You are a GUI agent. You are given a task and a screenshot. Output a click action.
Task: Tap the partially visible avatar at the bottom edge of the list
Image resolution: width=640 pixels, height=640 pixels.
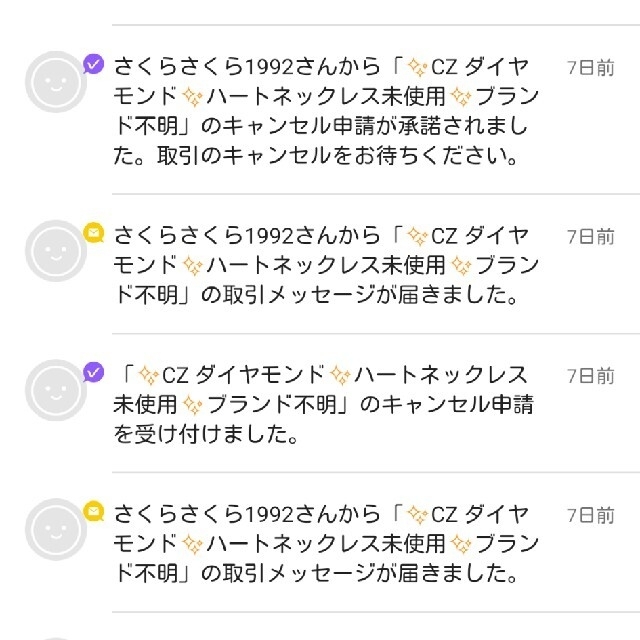click(x=56, y=638)
